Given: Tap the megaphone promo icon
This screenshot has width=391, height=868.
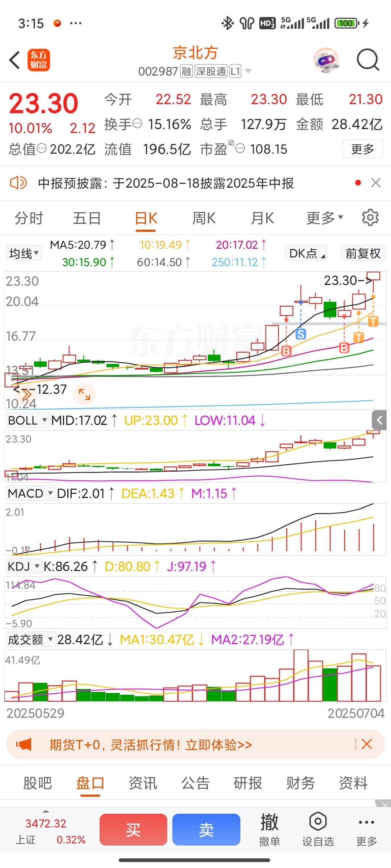Looking at the screenshot, I should tap(24, 744).
